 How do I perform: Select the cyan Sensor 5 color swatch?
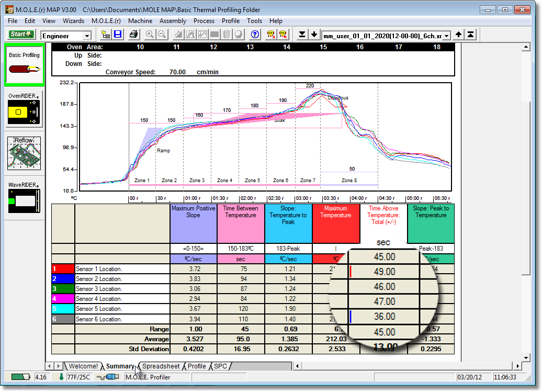coord(63,309)
